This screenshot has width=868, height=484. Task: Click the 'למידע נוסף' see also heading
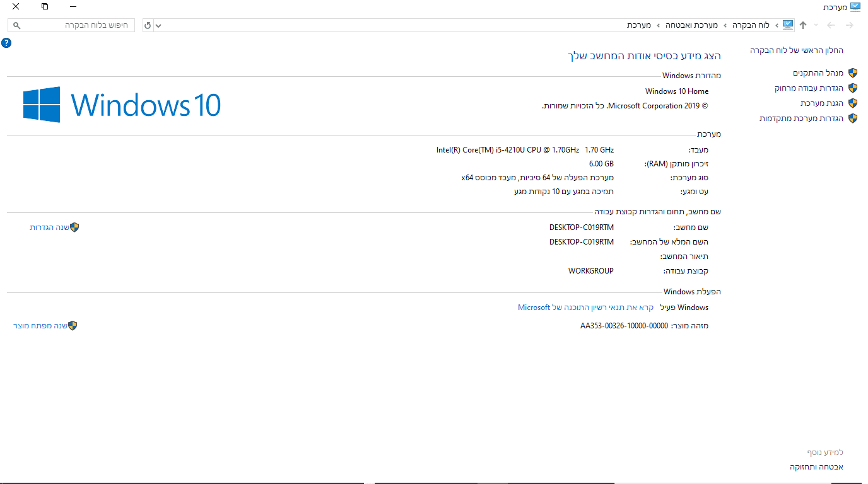[825, 452]
